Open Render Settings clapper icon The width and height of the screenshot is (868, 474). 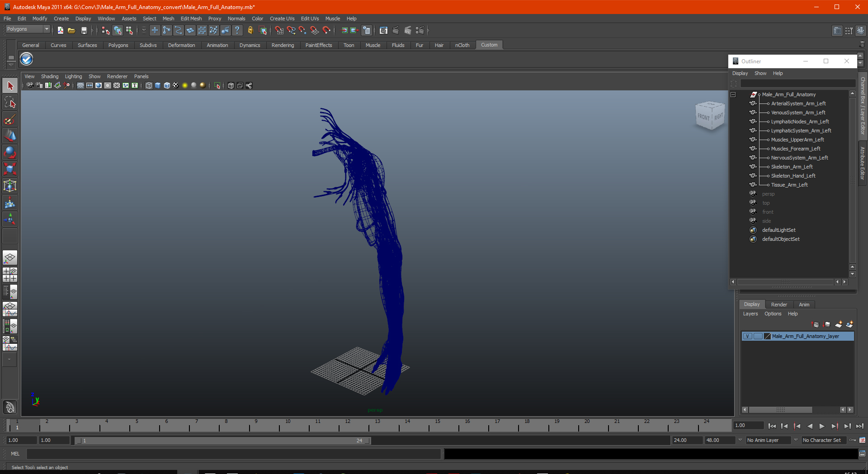[420, 30]
